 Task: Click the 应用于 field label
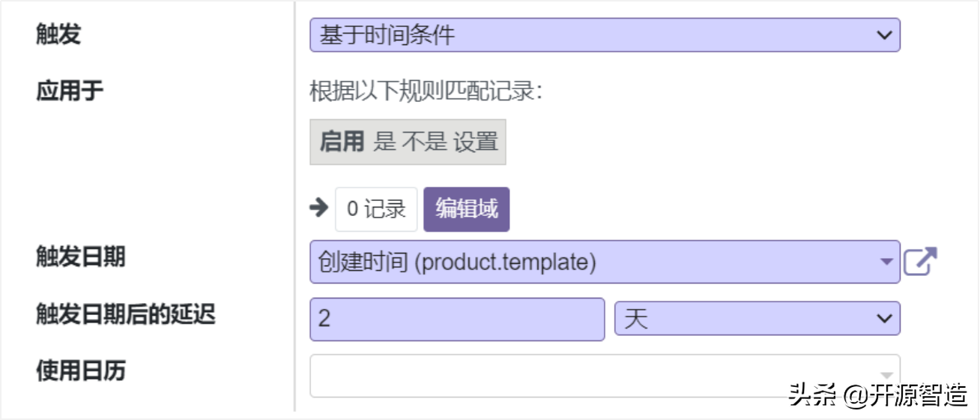(x=70, y=91)
